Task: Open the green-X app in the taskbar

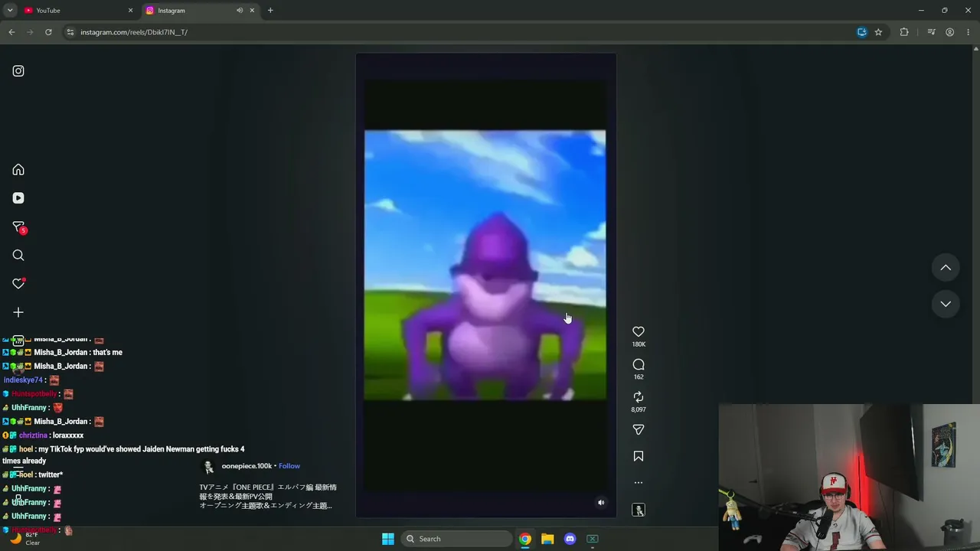Action: pos(593,539)
